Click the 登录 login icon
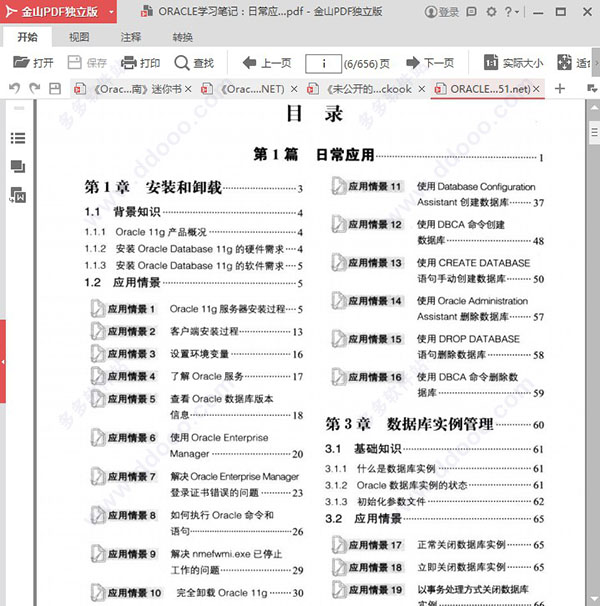This screenshot has height=606, width=600. pyautogui.click(x=431, y=12)
